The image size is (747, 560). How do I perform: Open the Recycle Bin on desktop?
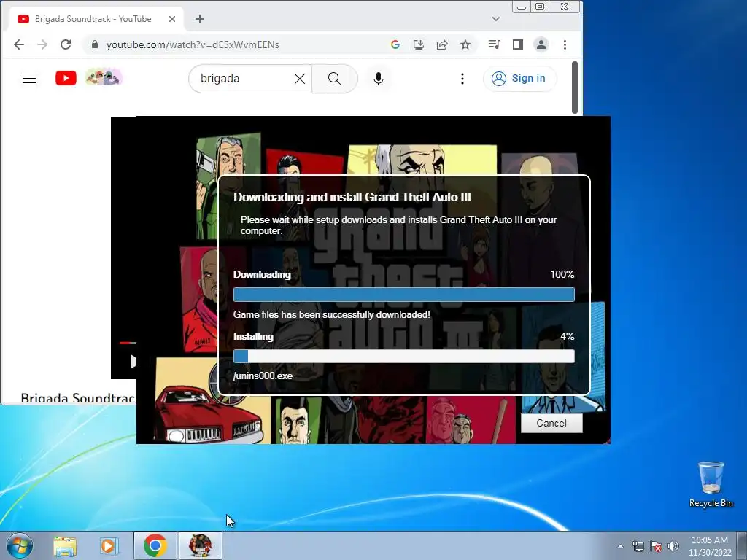pyautogui.click(x=711, y=484)
